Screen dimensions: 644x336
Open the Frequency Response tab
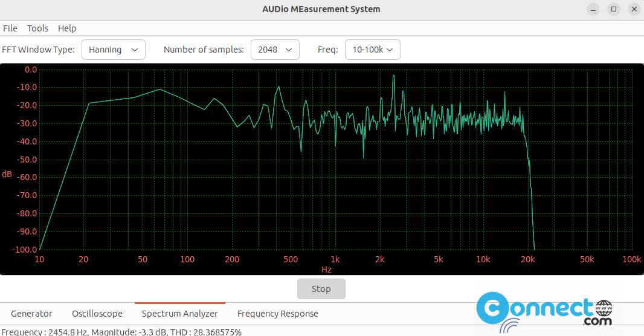(278, 314)
